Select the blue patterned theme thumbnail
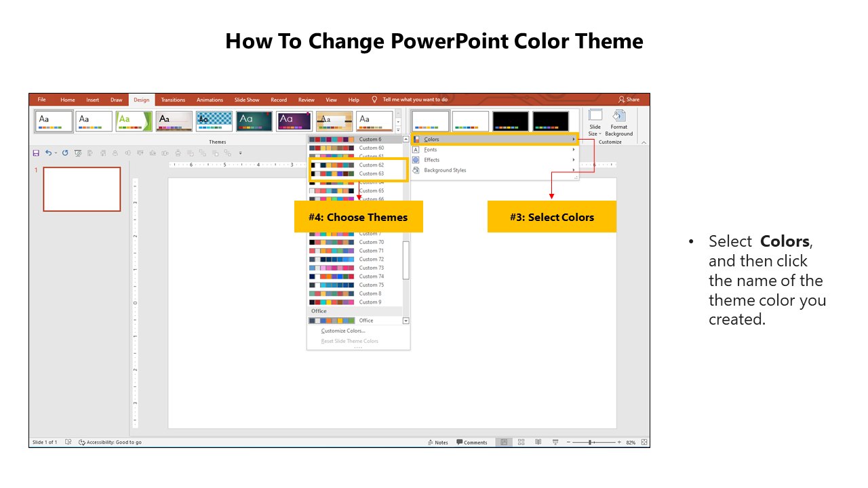868x488 pixels. tap(214, 121)
